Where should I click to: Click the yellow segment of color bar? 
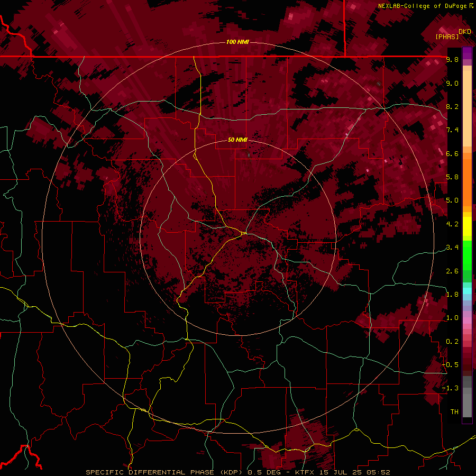467,226
